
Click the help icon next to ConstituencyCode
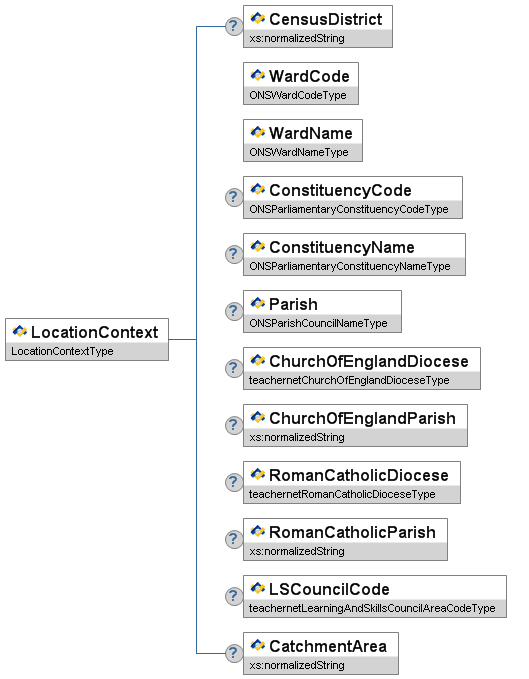234,197
